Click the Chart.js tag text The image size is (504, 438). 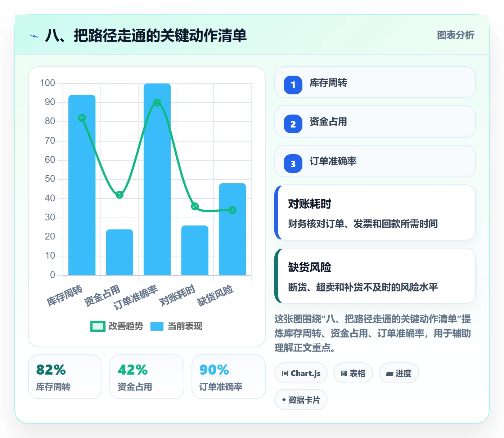pyautogui.click(x=306, y=374)
